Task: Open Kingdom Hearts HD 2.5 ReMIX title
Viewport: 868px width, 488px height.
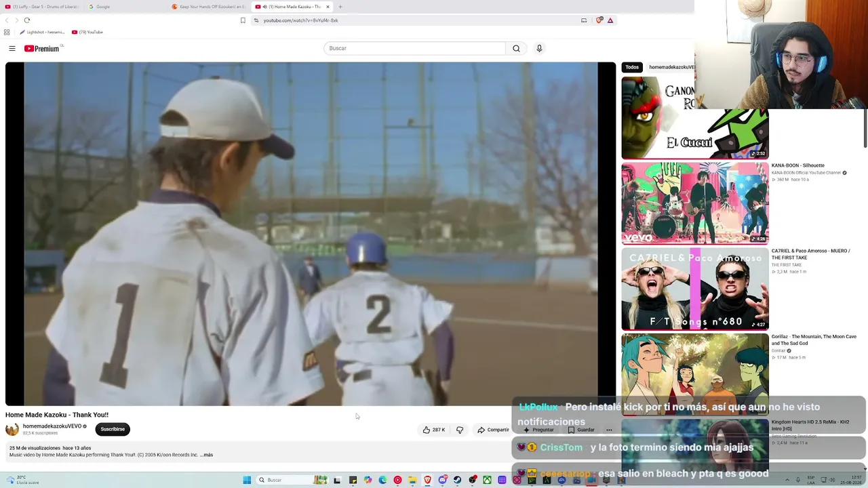Action: pos(810,425)
